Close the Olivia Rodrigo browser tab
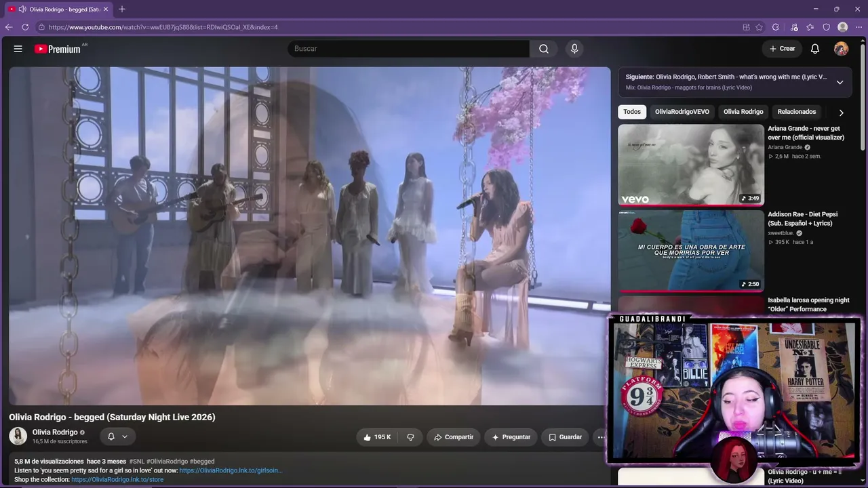This screenshot has width=868, height=488. tap(106, 9)
